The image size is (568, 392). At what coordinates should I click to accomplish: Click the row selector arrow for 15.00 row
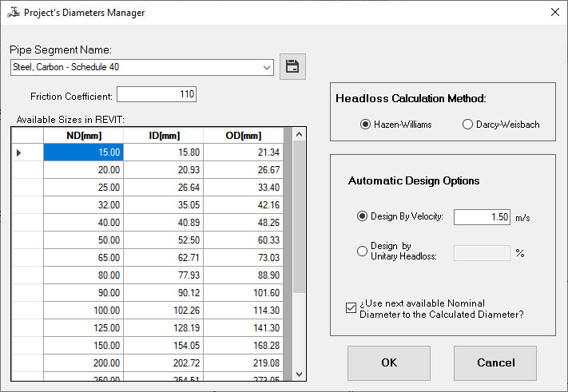[19, 152]
